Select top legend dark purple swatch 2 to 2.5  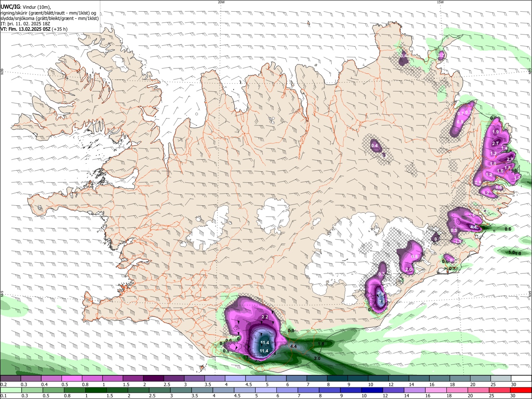[x=153, y=379]
